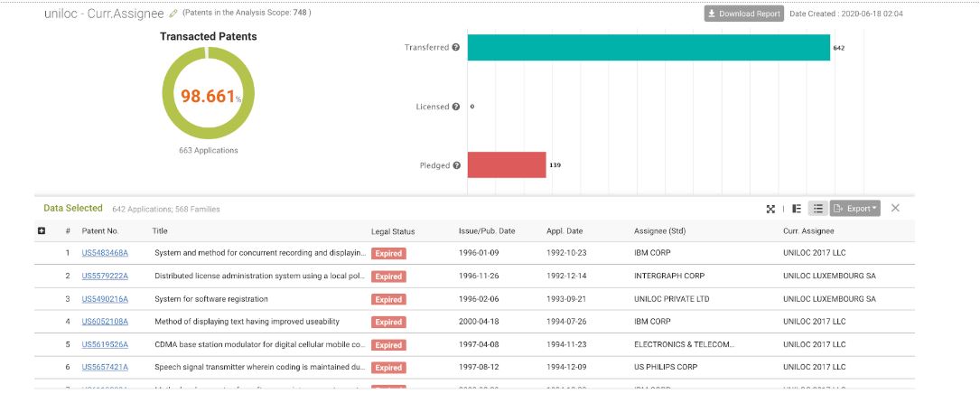
Task: Click the US PHILIPS CORP assignee cell
Action: tap(666, 367)
